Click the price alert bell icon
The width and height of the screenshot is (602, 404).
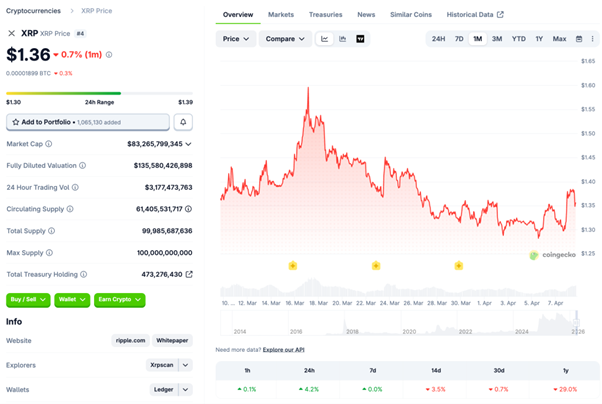coord(184,122)
